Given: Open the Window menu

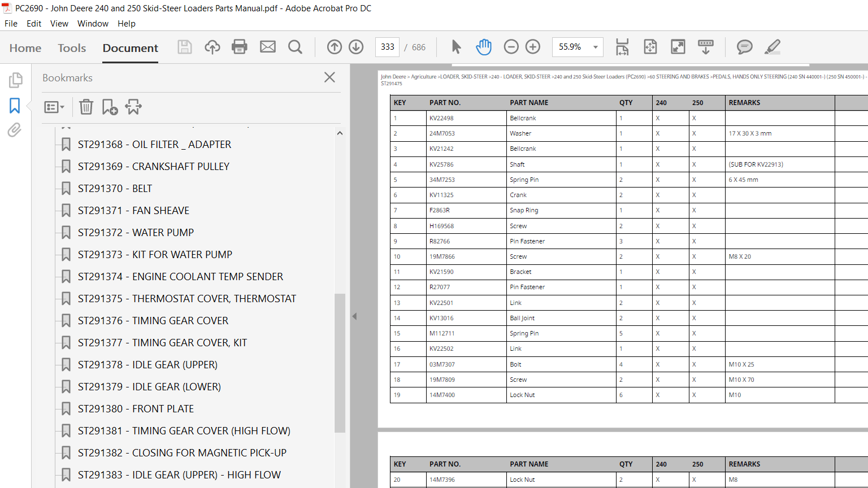Looking at the screenshot, I should click(x=93, y=24).
